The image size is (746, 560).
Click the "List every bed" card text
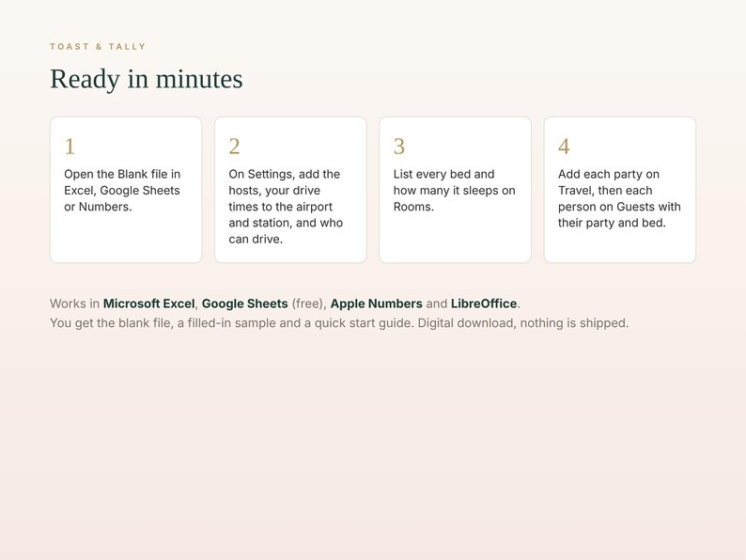pos(455,191)
